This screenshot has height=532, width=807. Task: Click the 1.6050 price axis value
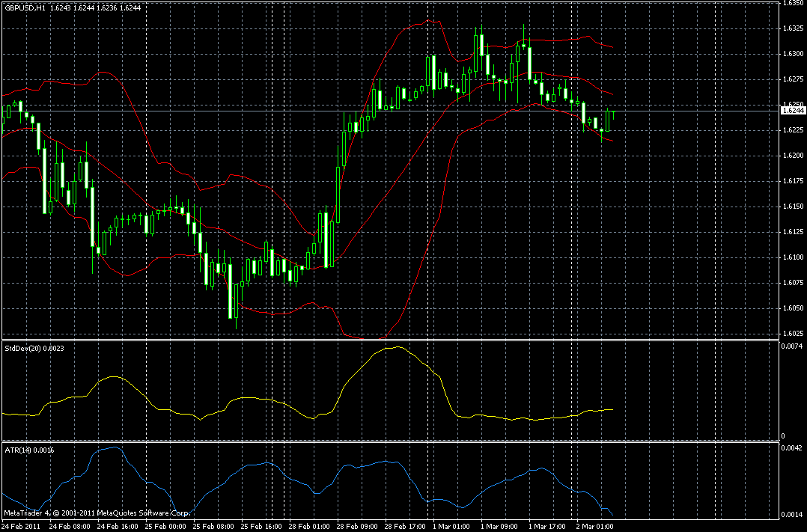point(793,308)
